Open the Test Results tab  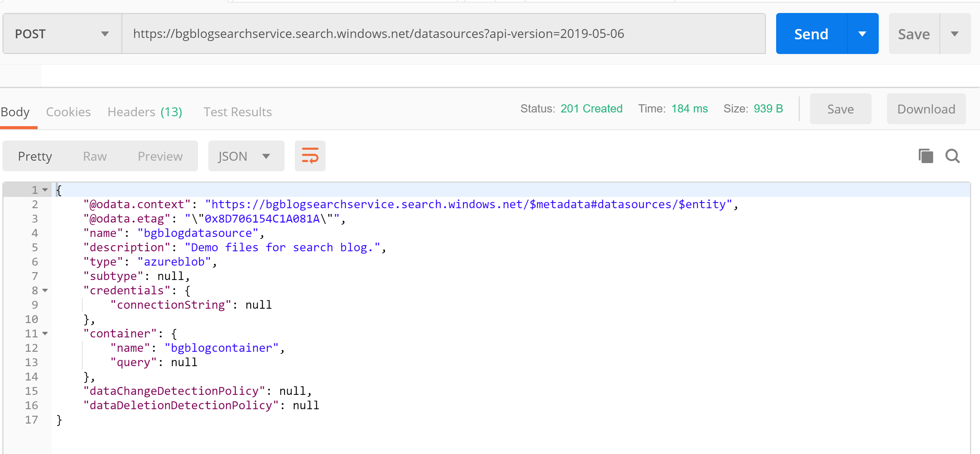237,112
